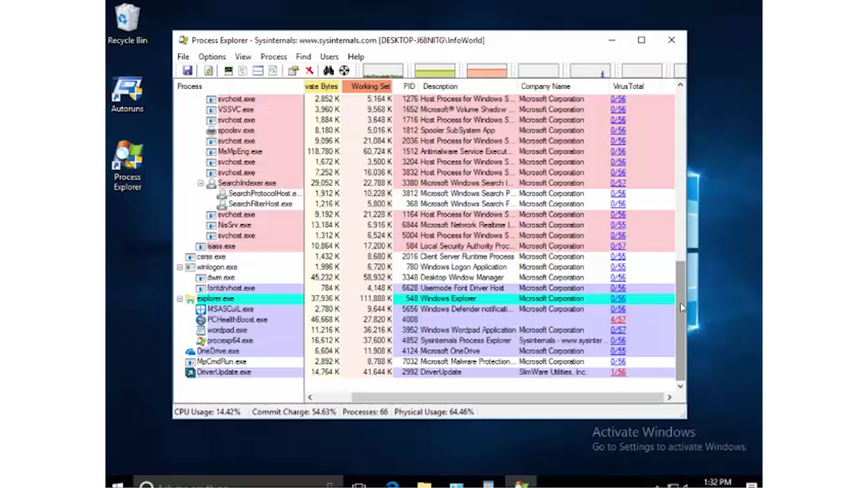Click the binoculars Find Handle or DLL icon
The height and width of the screenshot is (488, 868).
(329, 70)
